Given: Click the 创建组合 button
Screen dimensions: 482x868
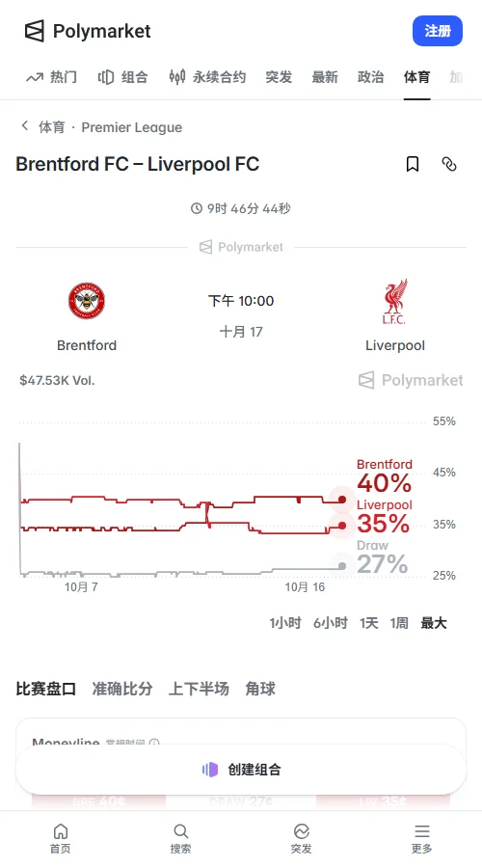Looking at the screenshot, I should (x=241, y=770).
